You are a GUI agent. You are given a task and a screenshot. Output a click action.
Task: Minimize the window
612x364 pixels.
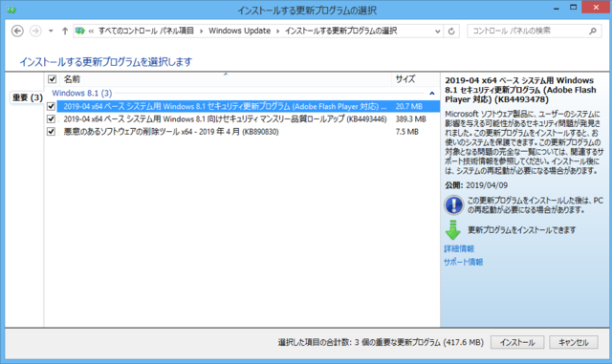pyautogui.click(x=557, y=8)
